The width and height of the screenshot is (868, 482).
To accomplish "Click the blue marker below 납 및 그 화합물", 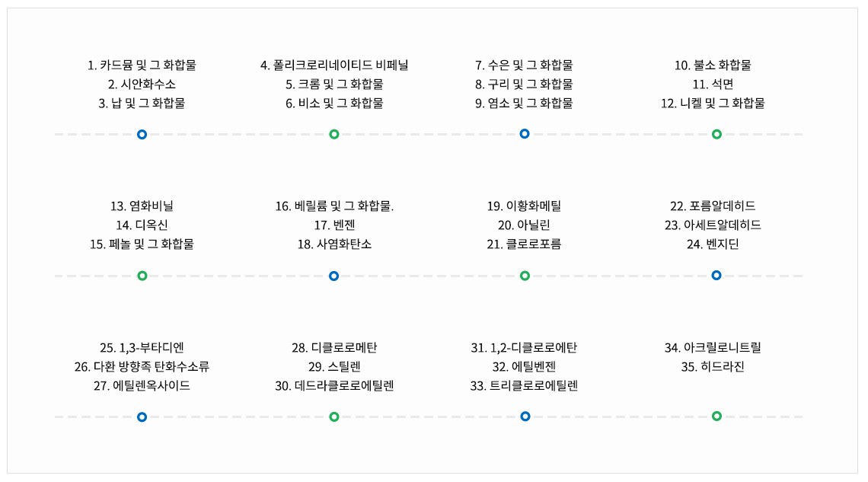I will point(142,135).
